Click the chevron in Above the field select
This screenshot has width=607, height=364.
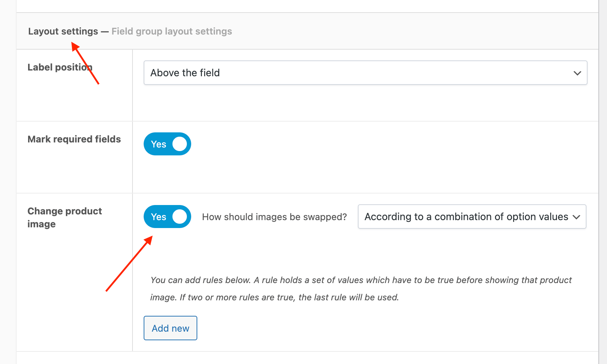coord(577,73)
